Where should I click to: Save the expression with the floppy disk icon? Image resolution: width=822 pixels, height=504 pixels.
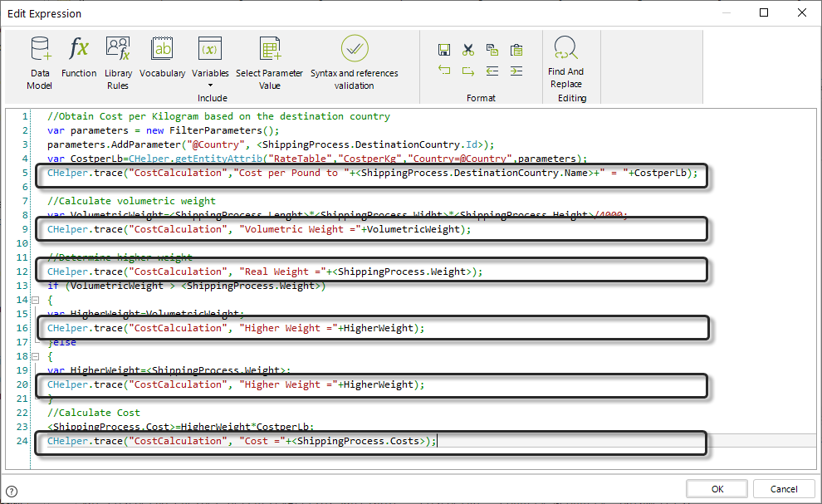click(444, 50)
